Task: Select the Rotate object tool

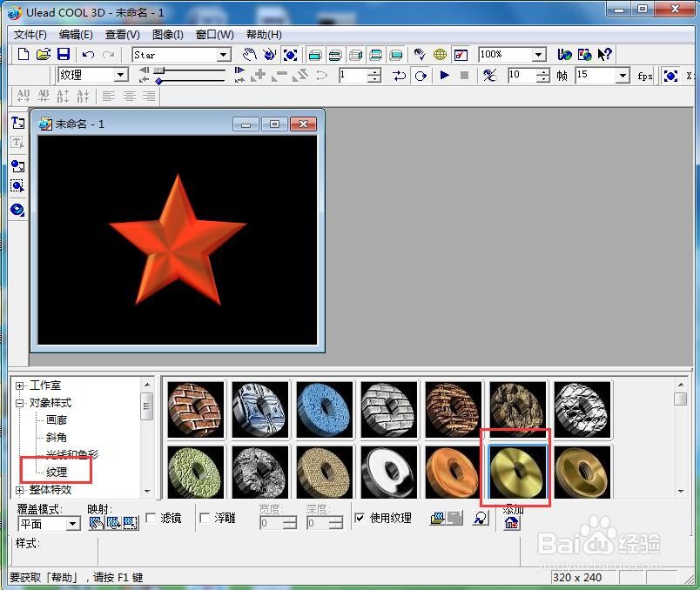Action: 270,55
